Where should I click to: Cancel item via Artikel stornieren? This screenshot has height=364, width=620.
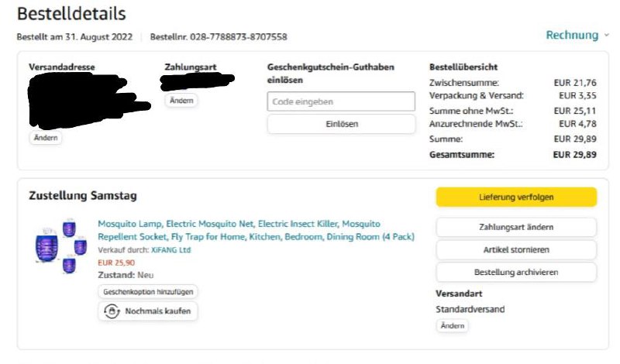pos(516,249)
